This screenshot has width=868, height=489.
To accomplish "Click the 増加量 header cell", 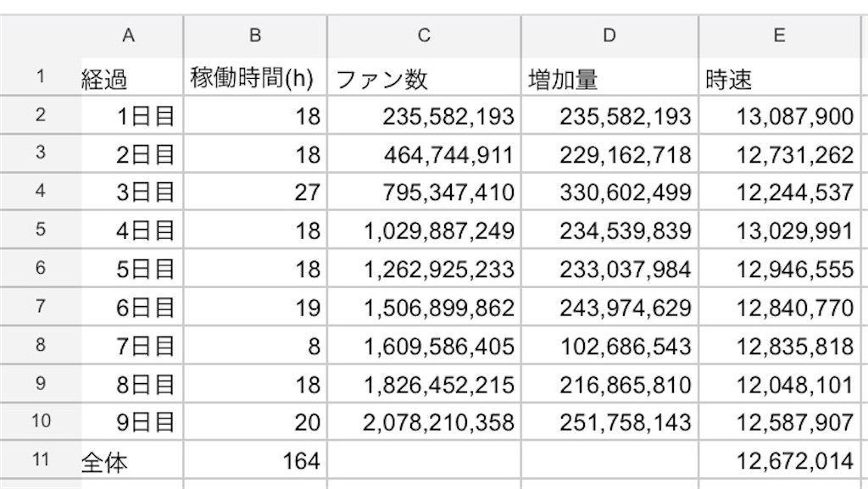I will 609,77.
